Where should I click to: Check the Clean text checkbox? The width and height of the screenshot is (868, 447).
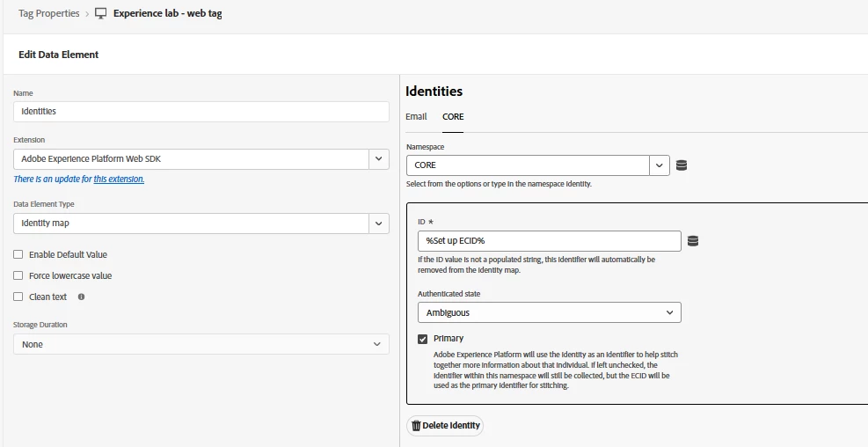18,297
